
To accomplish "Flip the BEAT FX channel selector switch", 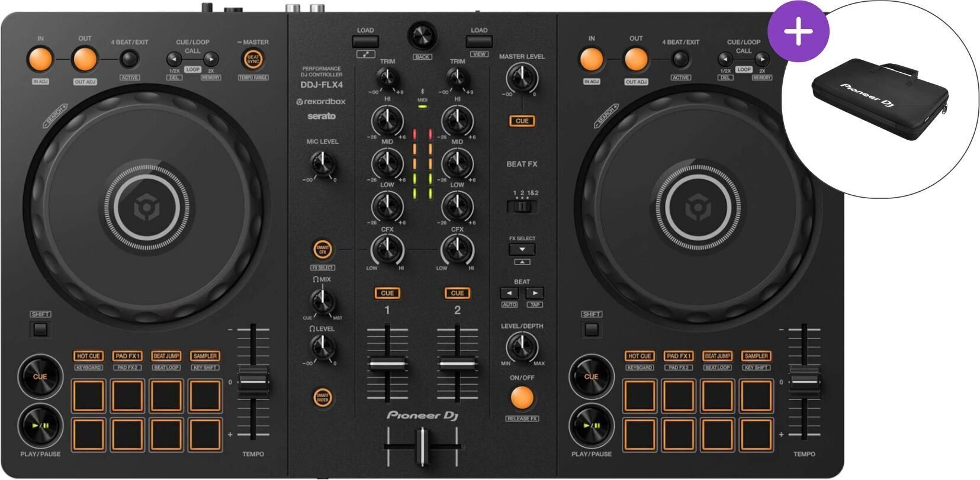I will click(522, 207).
